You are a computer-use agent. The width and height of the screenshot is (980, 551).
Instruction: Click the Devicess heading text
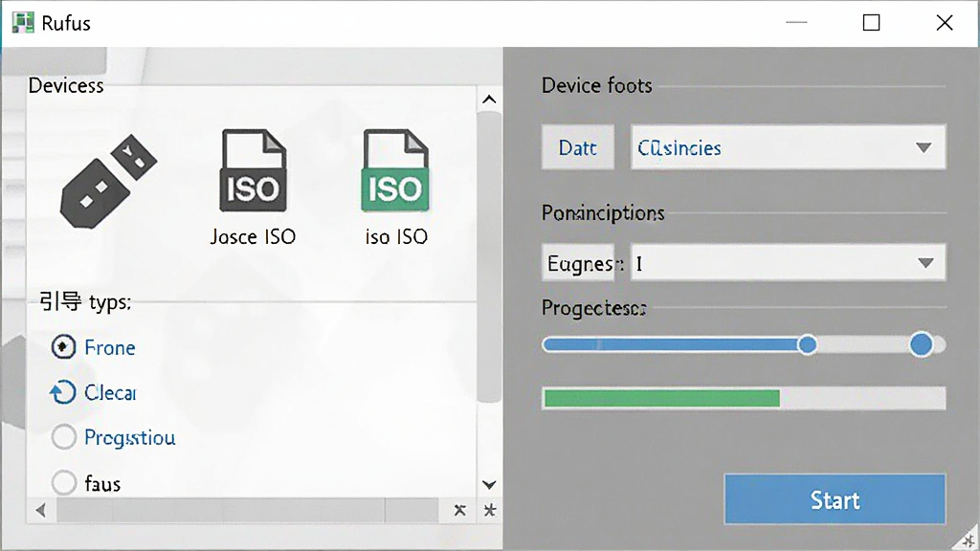click(x=66, y=85)
